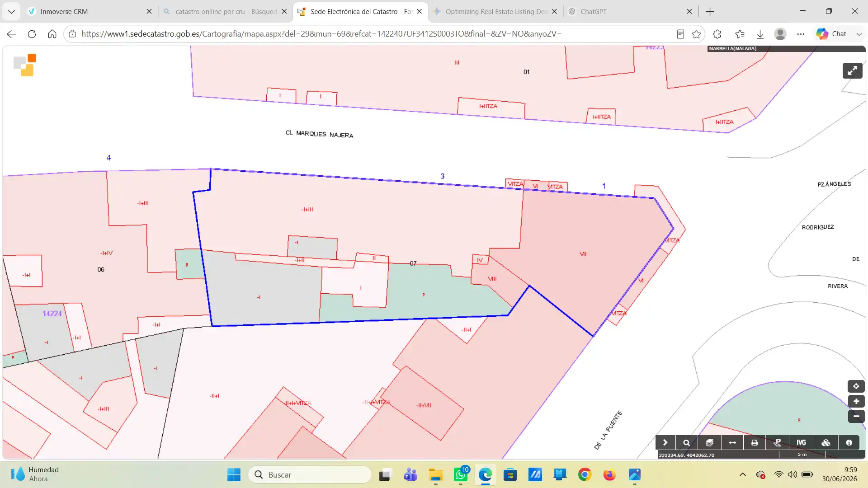Expand the Copilot Chat dropdown arrow

tap(859, 34)
